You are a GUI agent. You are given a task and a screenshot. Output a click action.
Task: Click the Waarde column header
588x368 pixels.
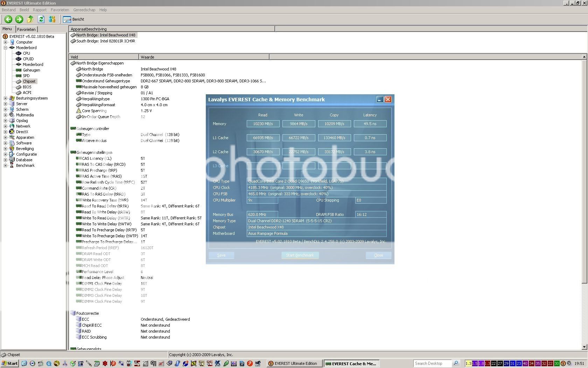pyautogui.click(x=204, y=57)
